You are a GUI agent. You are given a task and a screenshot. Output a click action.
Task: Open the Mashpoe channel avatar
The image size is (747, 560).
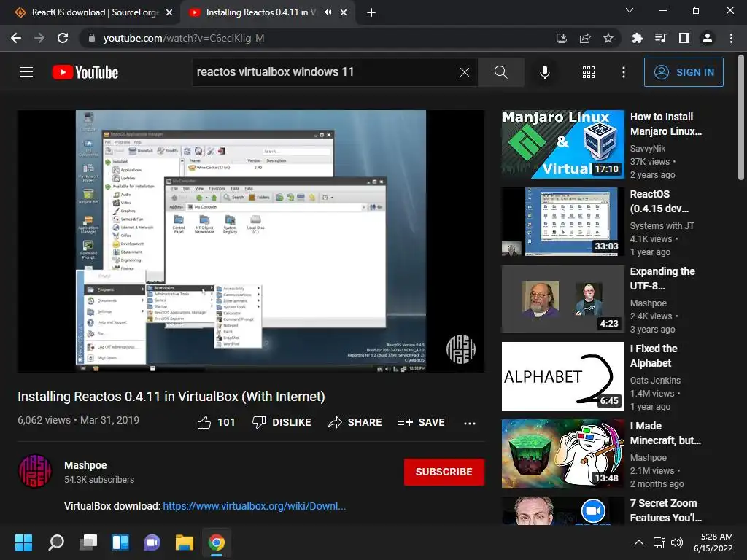(x=35, y=472)
